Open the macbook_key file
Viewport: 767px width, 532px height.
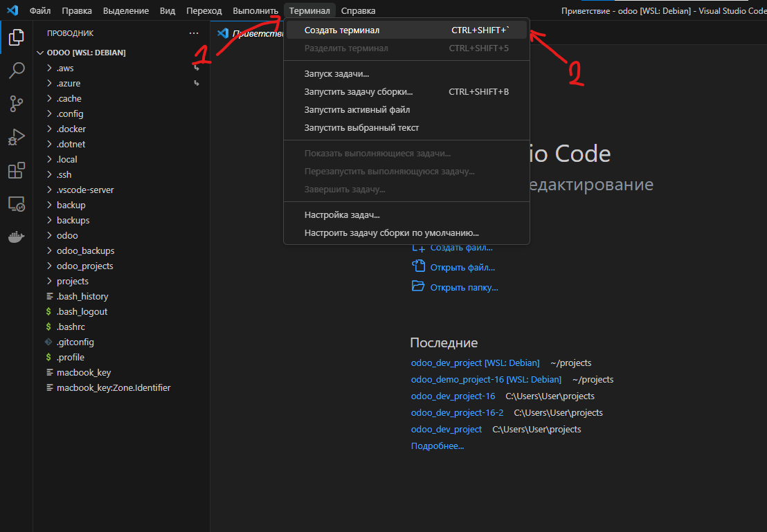coord(84,372)
